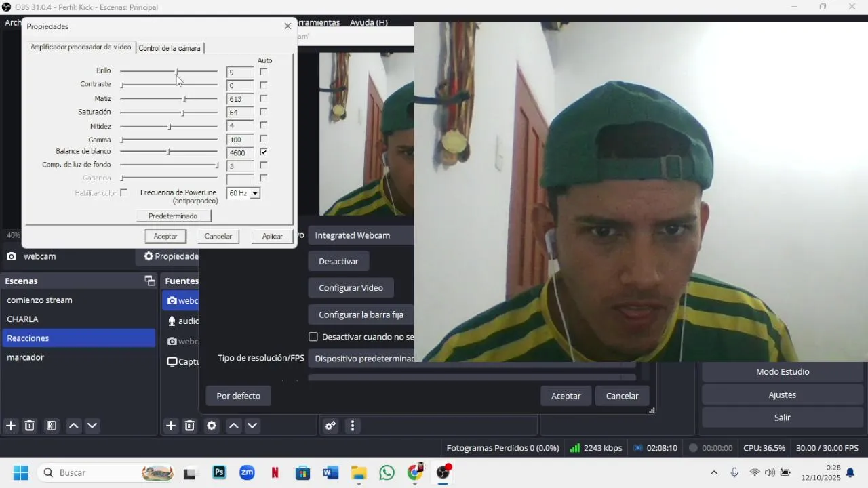Open Chrome from the taskbar
868x488 pixels.
415,472
